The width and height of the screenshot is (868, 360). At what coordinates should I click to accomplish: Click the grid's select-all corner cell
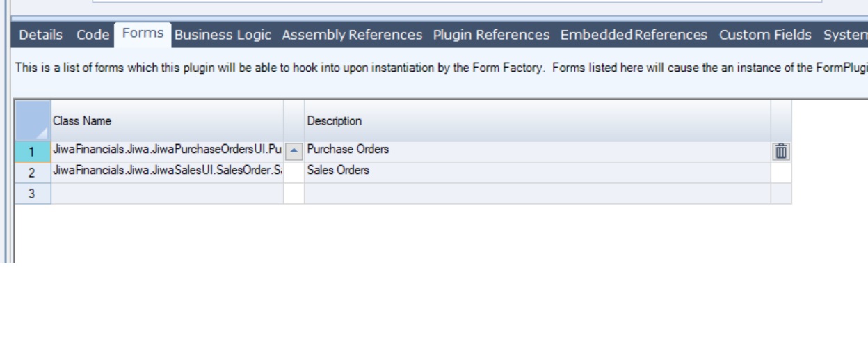33,121
